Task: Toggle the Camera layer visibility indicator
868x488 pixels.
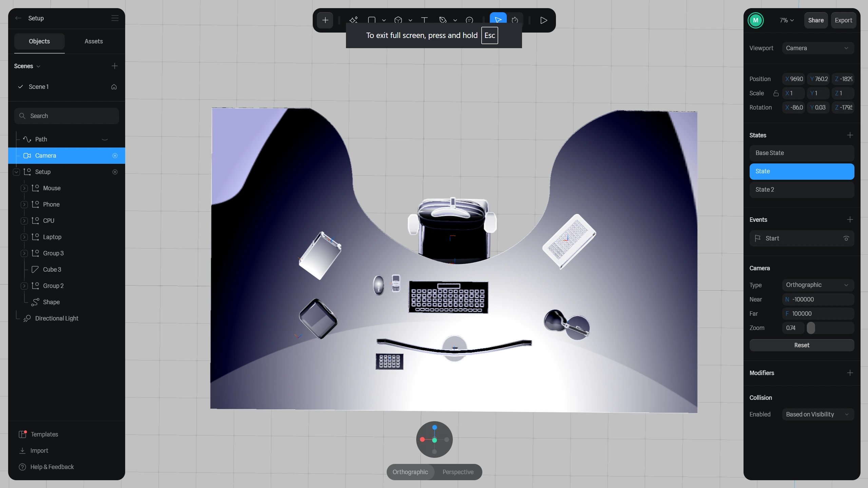Action: coord(115,156)
